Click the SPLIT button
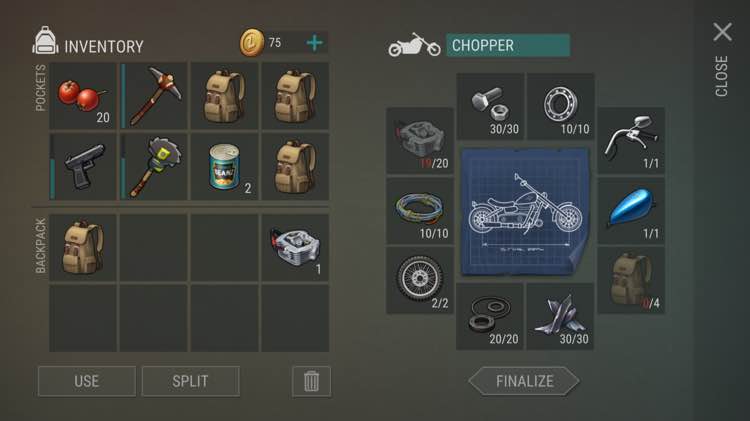 190,381
